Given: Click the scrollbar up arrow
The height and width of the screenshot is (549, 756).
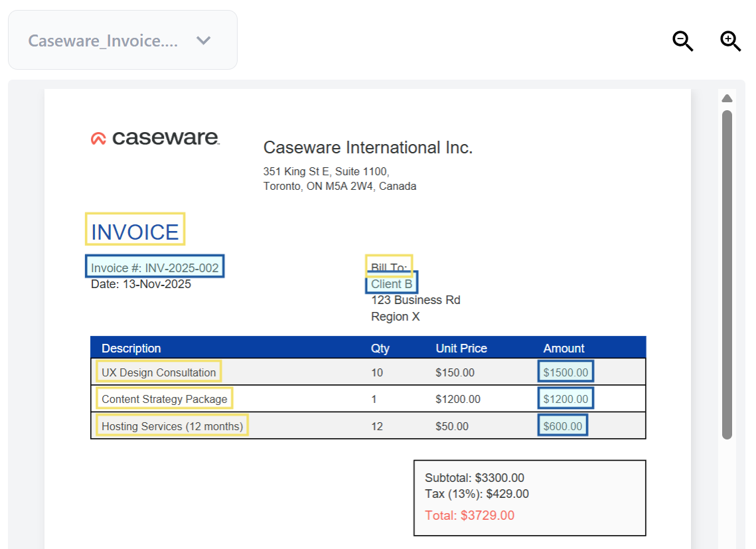Looking at the screenshot, I should 727,99.
